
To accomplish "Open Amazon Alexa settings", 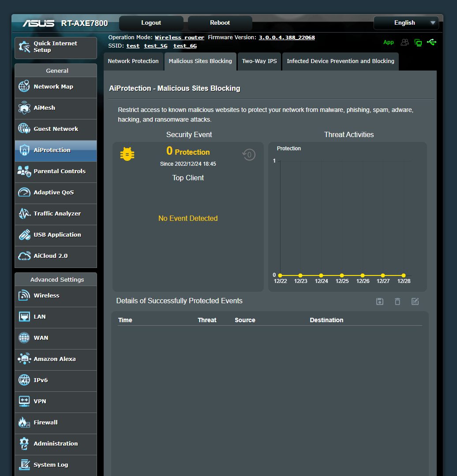I will pos(56,360).
